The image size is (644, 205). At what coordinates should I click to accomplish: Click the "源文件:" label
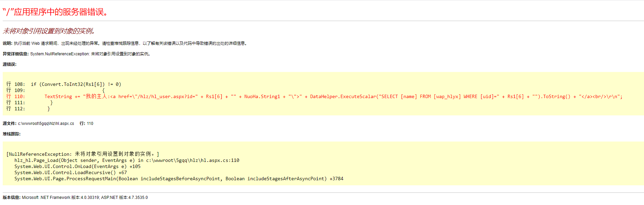10,124
